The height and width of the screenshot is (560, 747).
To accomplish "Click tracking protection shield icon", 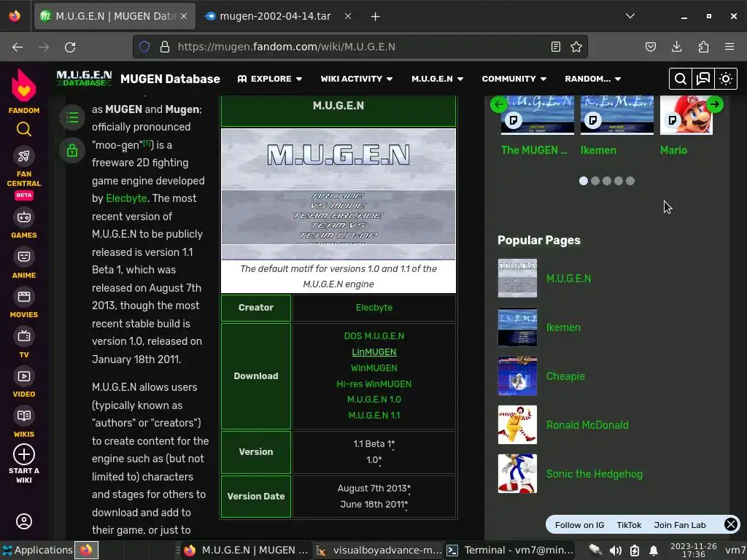I will click(x=144, y=47).
